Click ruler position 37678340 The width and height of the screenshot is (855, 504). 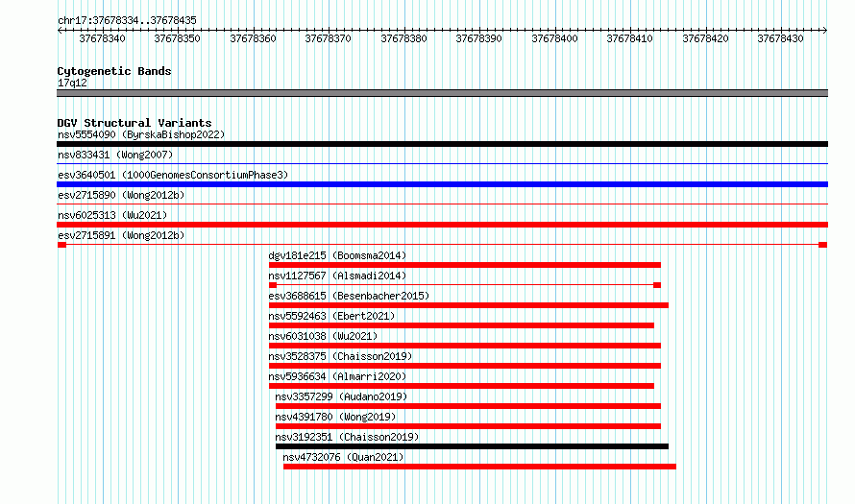tap(102, 38)
